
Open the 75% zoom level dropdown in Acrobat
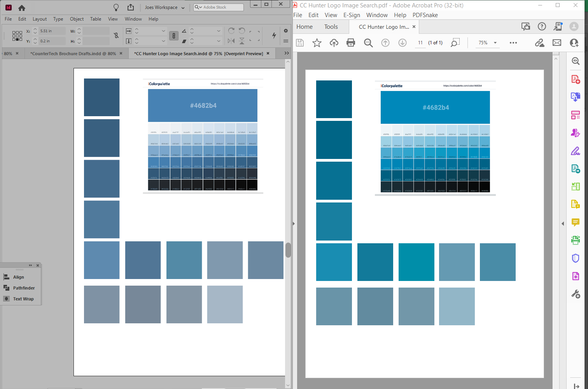click(487, 43)
